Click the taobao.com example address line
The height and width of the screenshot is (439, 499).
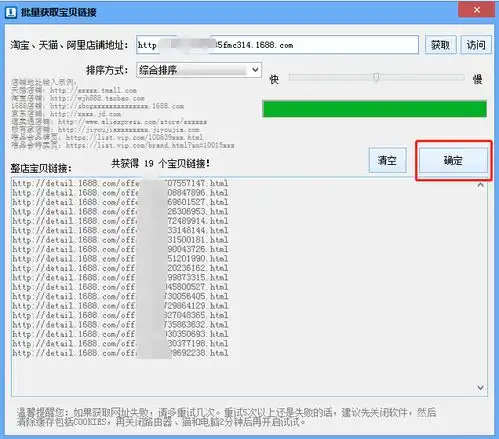click(78, 98)
